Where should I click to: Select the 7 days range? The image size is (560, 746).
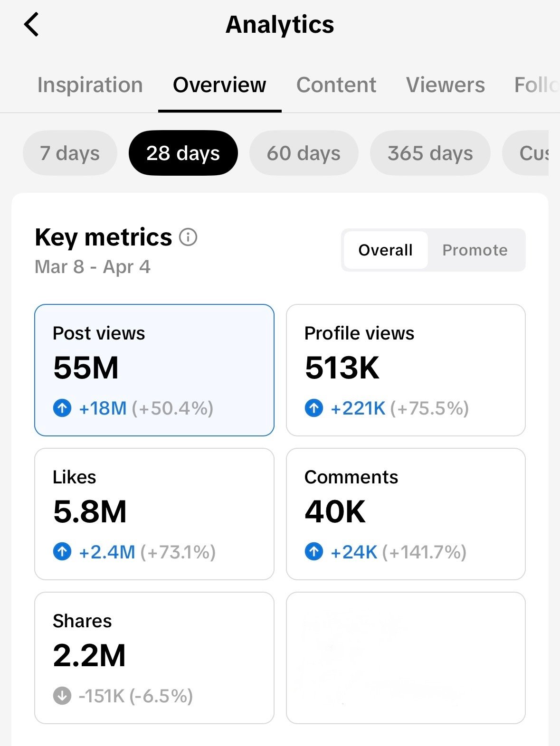70,153
